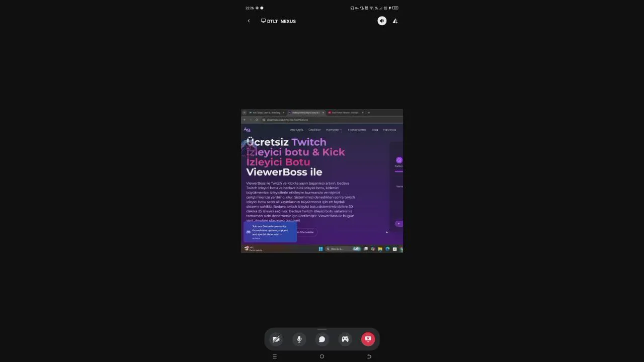Open the invite people icon
The height and width of the screenshot is (362, 644).
click(395, 21)
